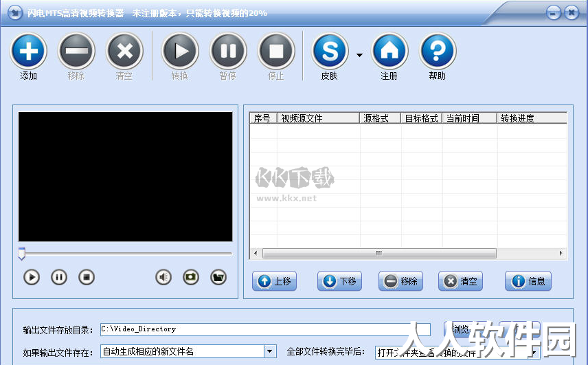Browse output folder with the 浏览 button
588x365 pixels.
(x=465, y=329)
